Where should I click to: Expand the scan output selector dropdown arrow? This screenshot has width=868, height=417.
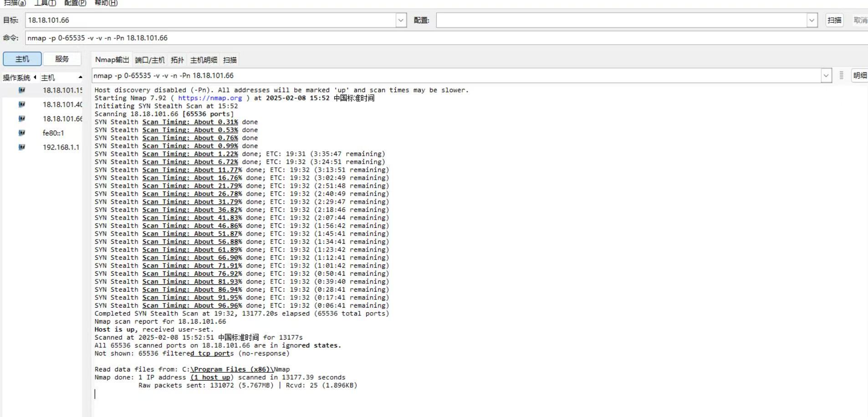click(x=826, y=76)
